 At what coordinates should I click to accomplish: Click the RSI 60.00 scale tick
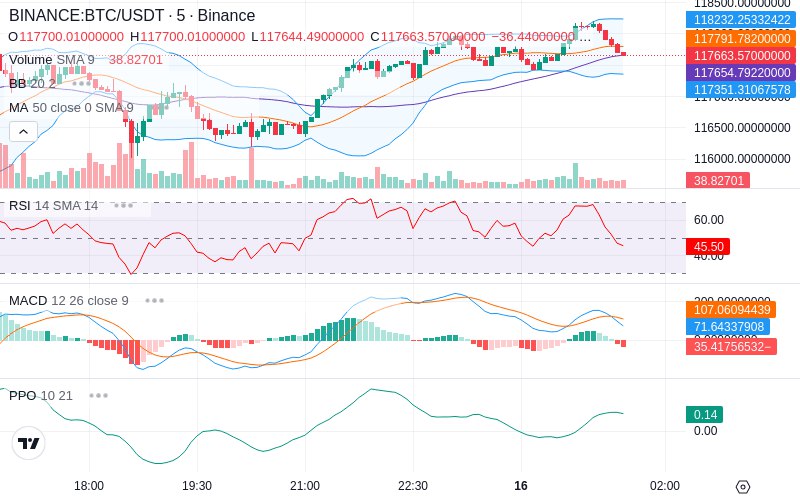tap(709, 220)
